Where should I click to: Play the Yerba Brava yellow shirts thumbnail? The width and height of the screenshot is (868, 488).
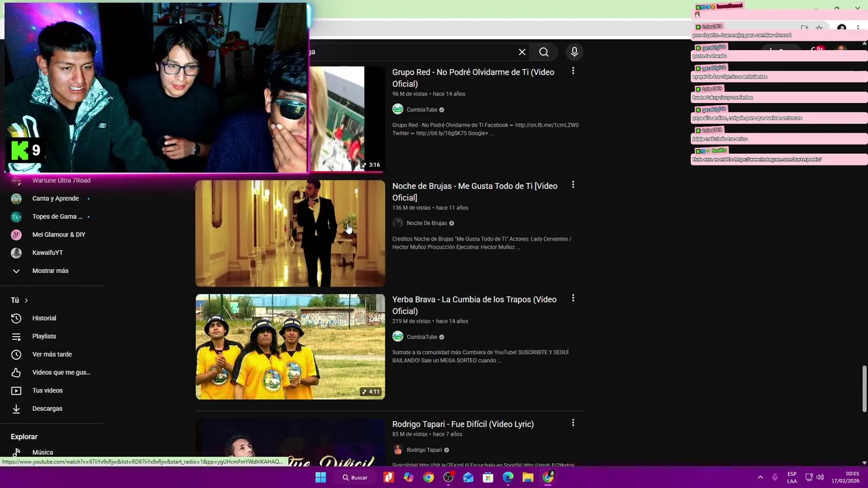pyautogui.click(x=290, y=346)
